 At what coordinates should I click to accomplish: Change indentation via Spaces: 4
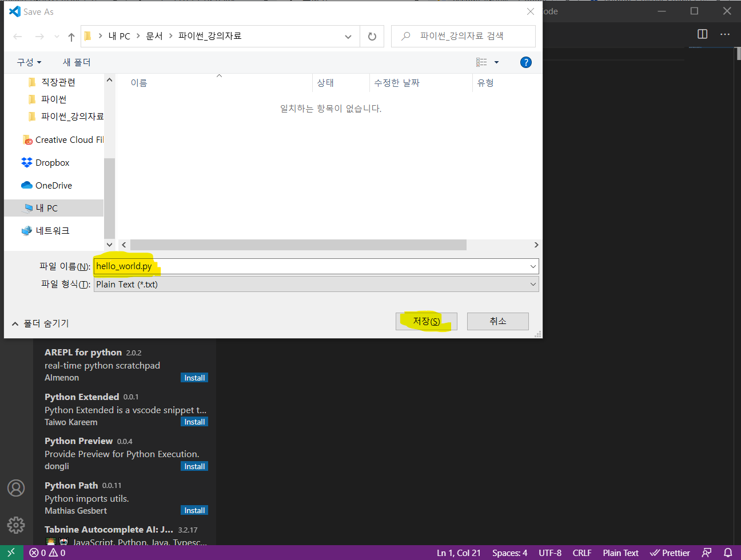click(x=509, y=553)
